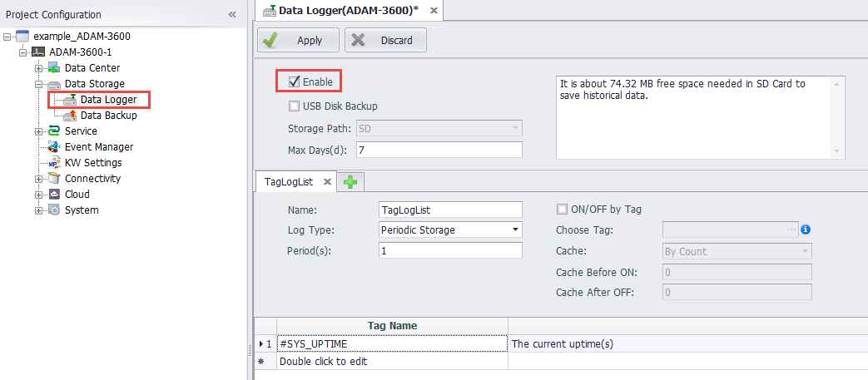Click the Discard button

click(x=385, y=40)
